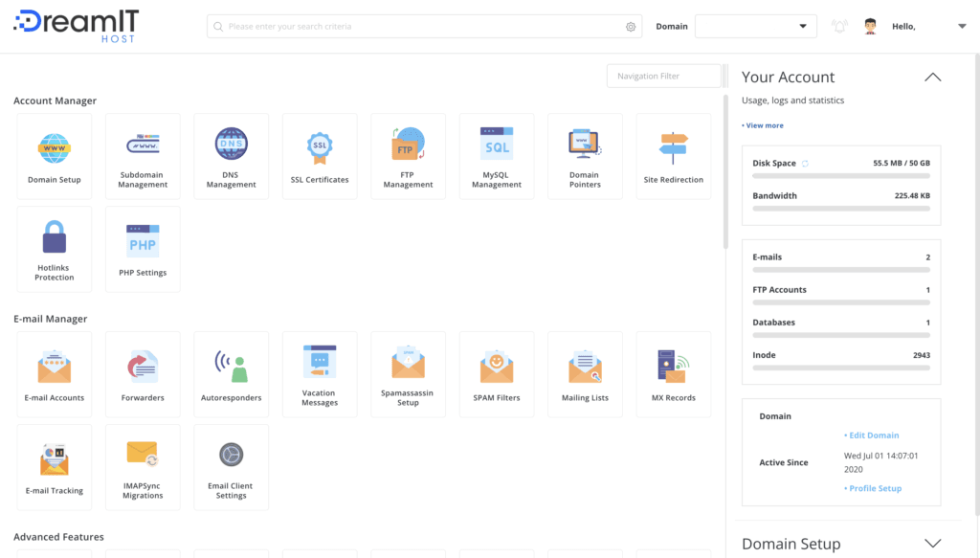
Task: Click the search settings gear icon
Action: [x=630, y=27]
